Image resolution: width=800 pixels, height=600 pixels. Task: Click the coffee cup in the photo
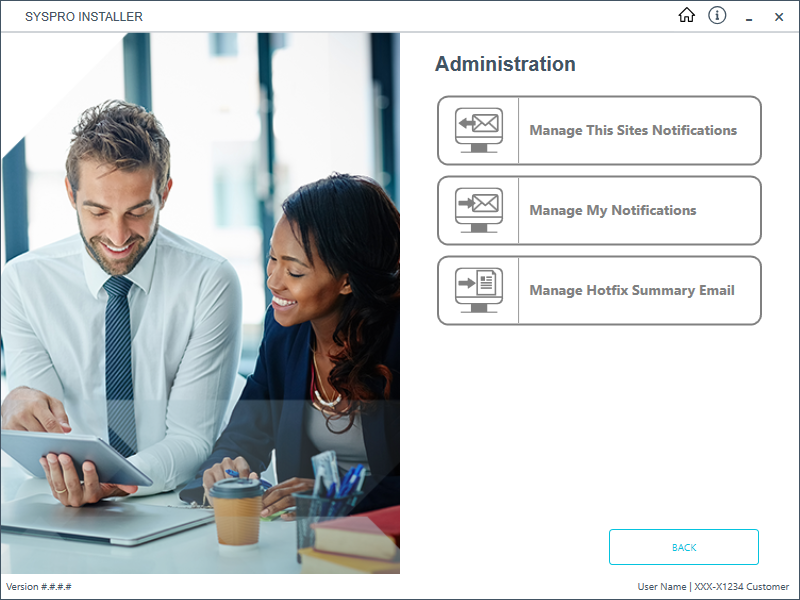(237, 514)
